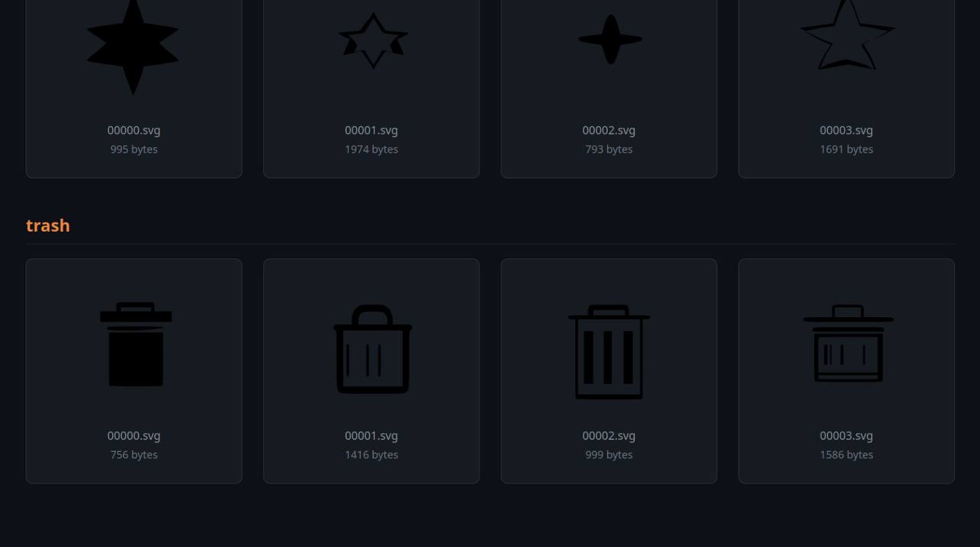Click 00002.svg label with 793 bytes
The height and width of the screenshot is (547, 980).
click(609, 130)
